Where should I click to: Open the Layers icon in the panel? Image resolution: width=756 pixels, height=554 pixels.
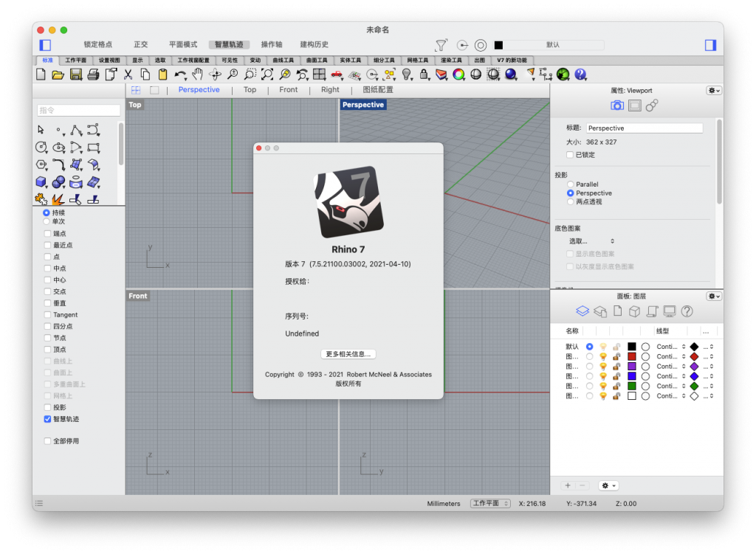click(x=583, y=311)
